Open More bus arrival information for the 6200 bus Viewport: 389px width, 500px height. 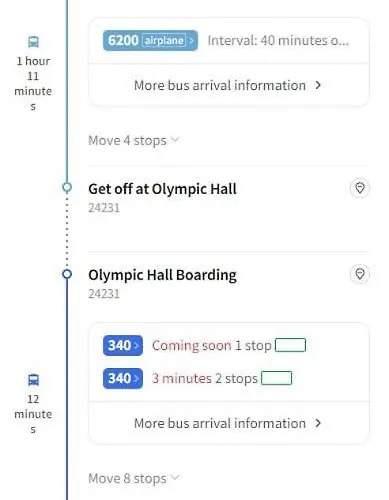(x=229, y=85)
